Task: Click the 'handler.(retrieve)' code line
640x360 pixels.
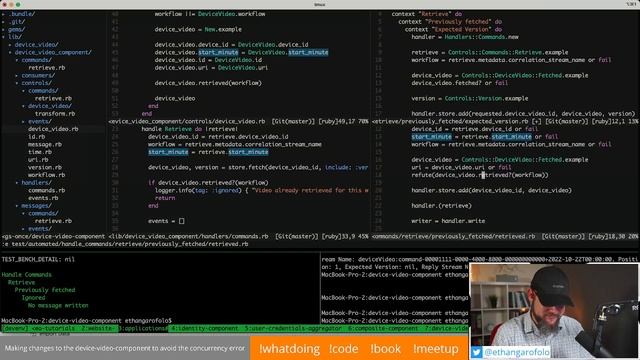Action: point(441,206)
